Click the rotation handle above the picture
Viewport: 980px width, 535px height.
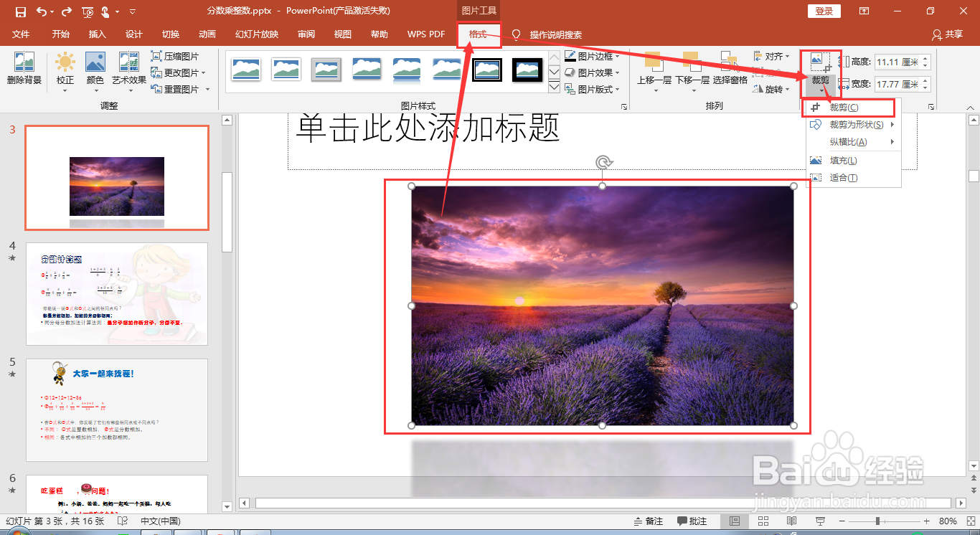pyautogui.click(x=603, y=163)
